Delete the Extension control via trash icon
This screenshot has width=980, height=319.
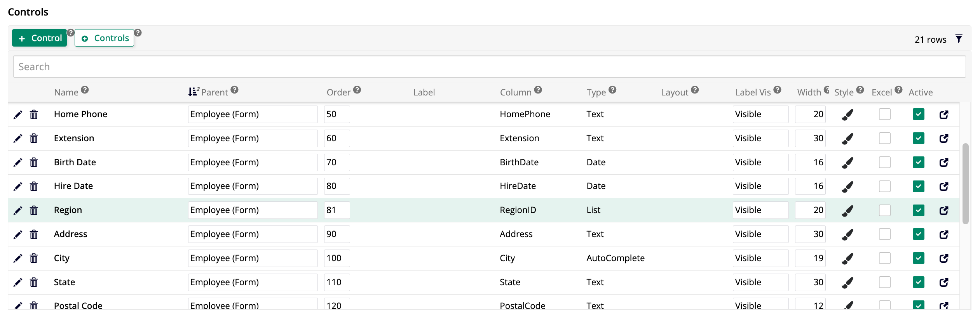(34, 139)
